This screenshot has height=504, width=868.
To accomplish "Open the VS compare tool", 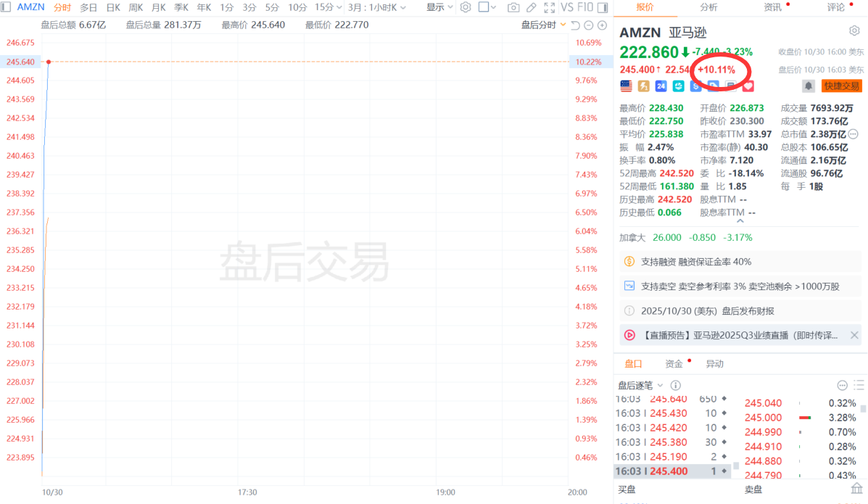I will (567, 7).
